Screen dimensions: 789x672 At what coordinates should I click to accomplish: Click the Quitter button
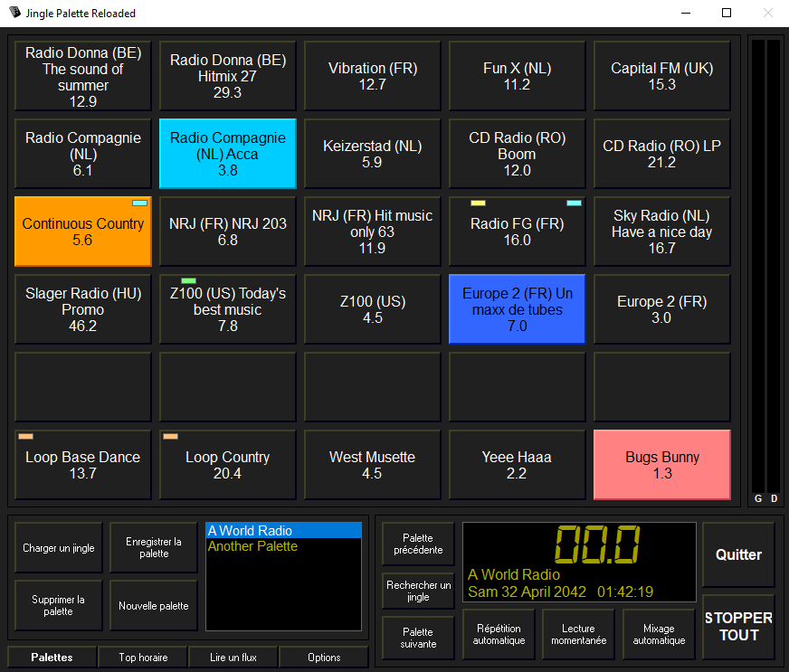(x=738, y=554)
